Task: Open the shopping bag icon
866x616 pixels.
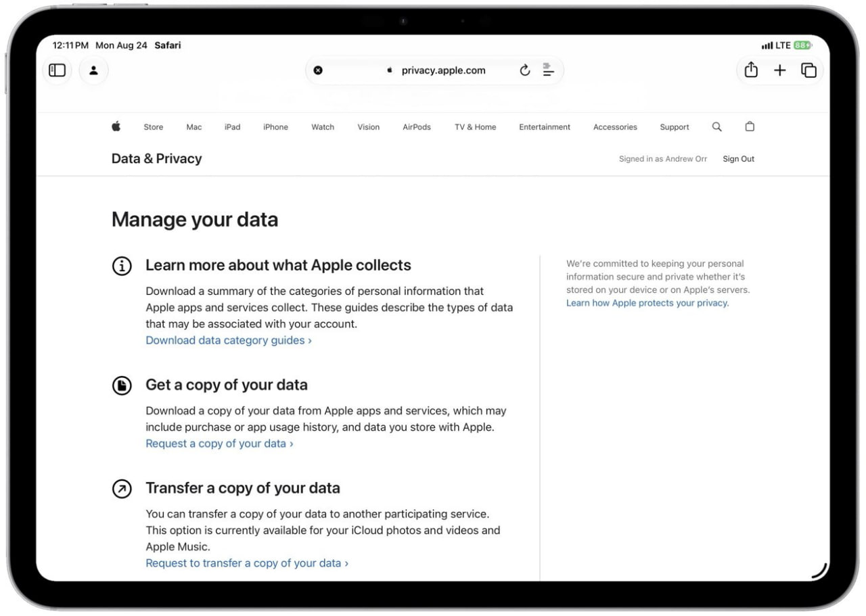Action: 750,126
